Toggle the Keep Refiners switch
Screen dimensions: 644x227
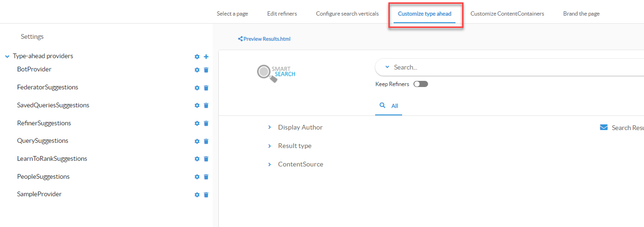point(420,84)
